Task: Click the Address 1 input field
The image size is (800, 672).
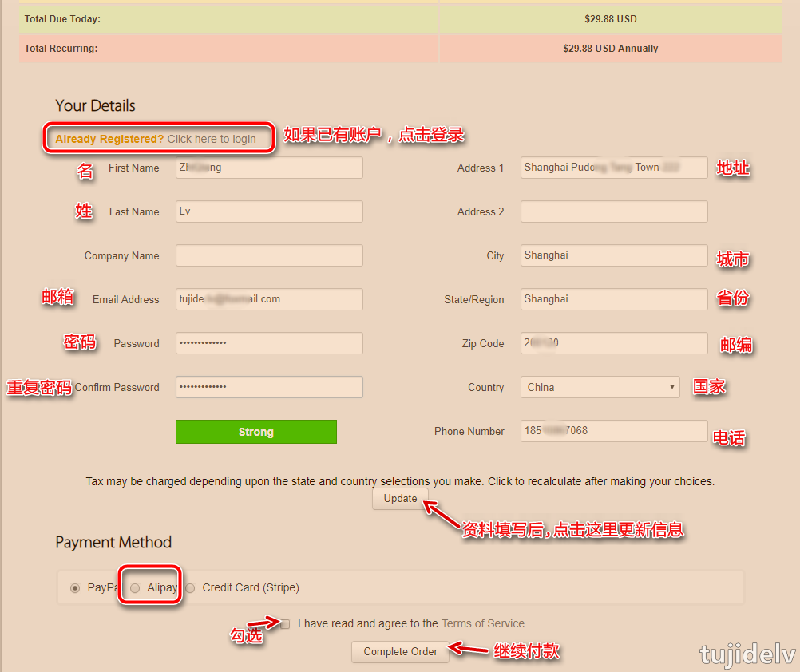Action: pyautogui.click(x=613, y=168)
